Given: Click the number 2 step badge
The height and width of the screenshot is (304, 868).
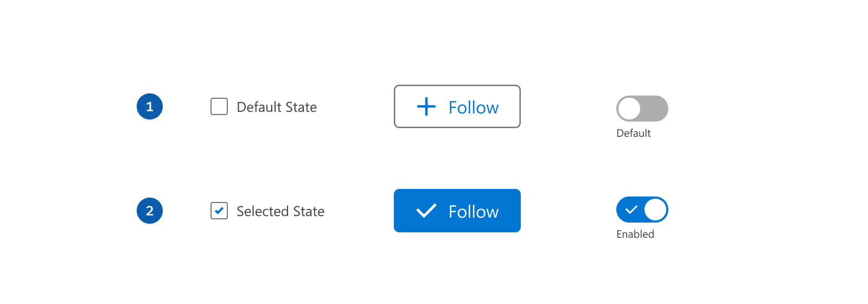Looking at the screenshot, I should click(x=150, y=211).
